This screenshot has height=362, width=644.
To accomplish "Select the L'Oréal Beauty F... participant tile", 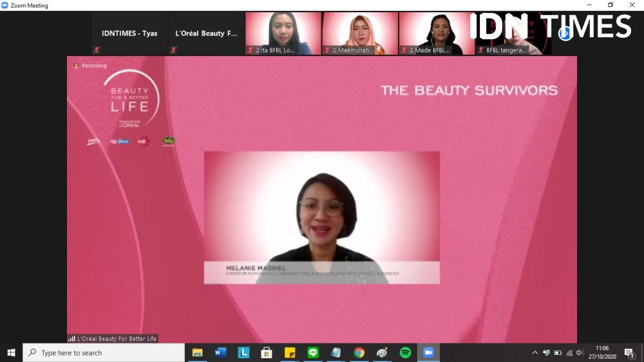I will tap(206, 33).
